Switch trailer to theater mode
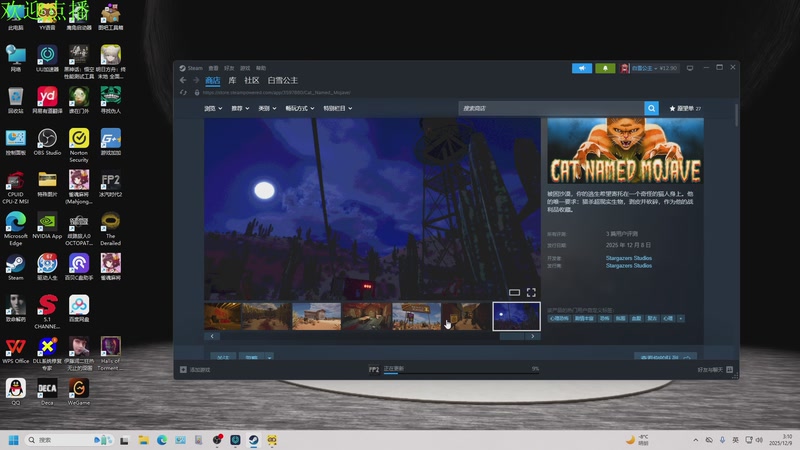This screenshot has height=450, width=800. point(514,292)
